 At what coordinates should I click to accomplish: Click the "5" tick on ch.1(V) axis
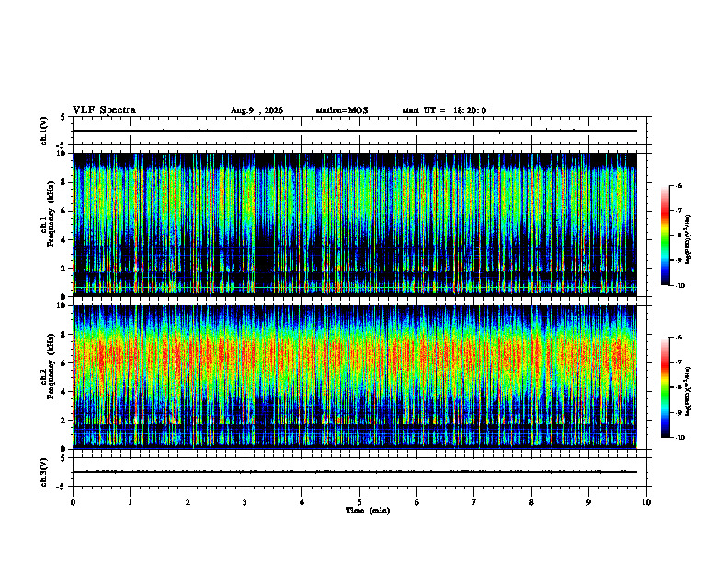pos(63,118)
